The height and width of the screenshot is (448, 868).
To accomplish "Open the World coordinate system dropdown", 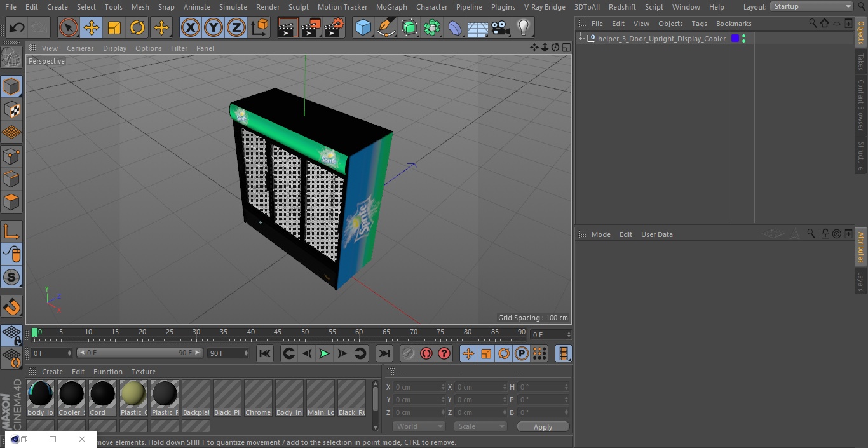I will coord(419,426).
